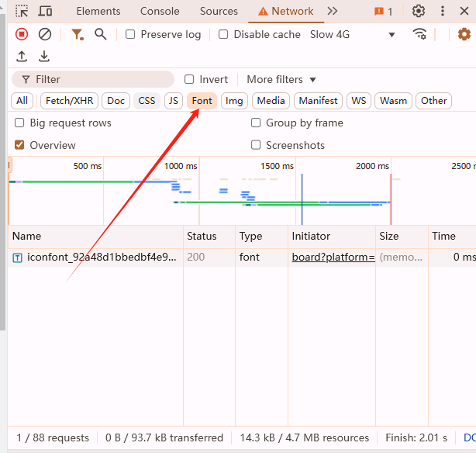Image resolution: width=476 pixels, height=453 pixels.
Task: Toggle Preserve log checkbox
Action: tap(130, 34)
